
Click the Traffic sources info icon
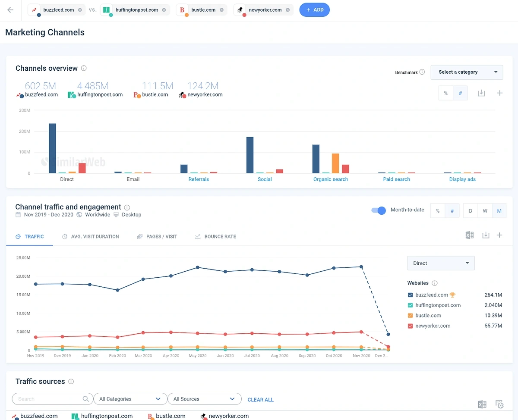coord(71,382)
